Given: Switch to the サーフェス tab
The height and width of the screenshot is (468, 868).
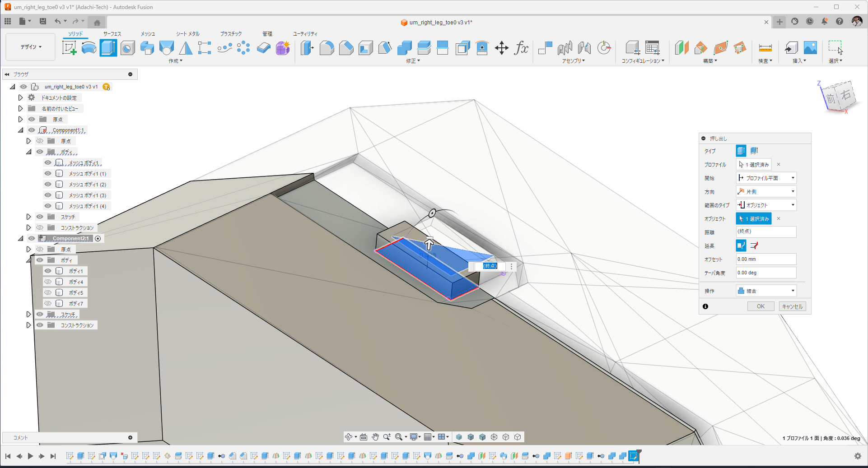Looking at the screenshot, I should [112, 34].
